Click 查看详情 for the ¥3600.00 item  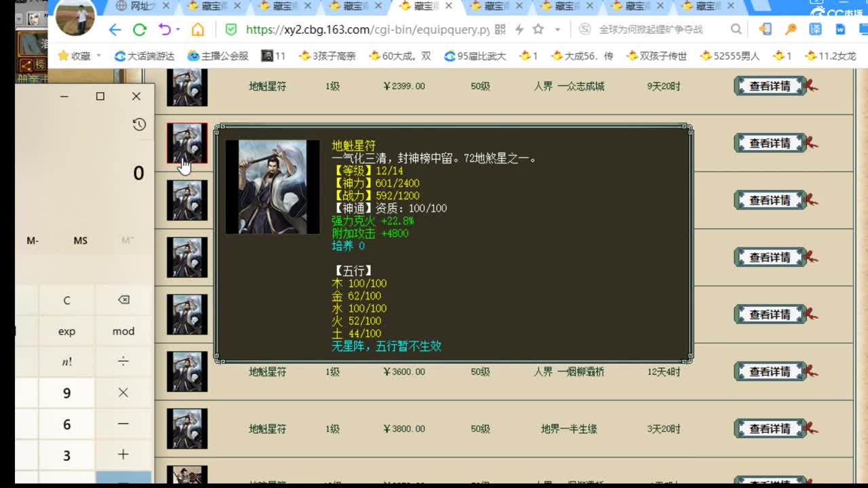[770, 371]
